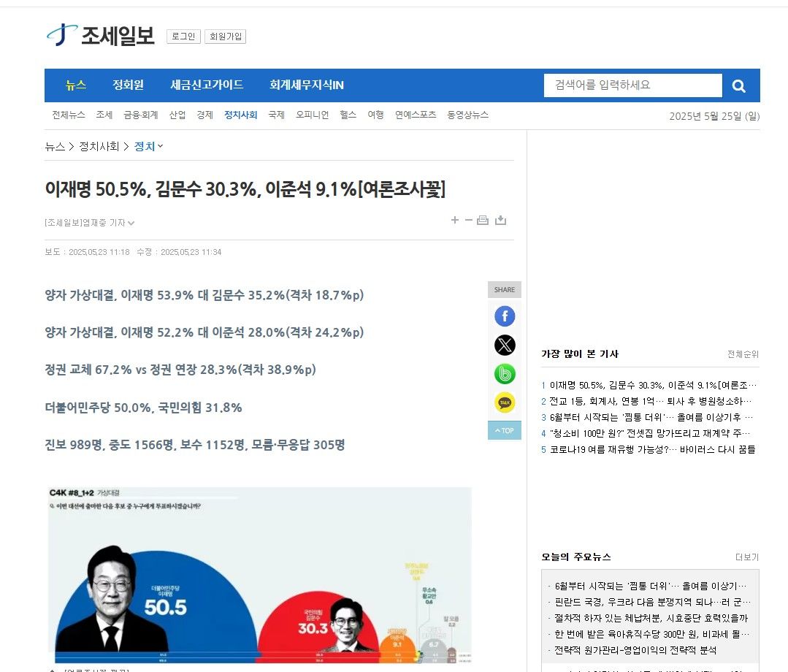Click subheading 정권 교체 67.2% vs 정권 연장
The width and height of the screenshot is (788, 672).
click(x=180, y=370)
